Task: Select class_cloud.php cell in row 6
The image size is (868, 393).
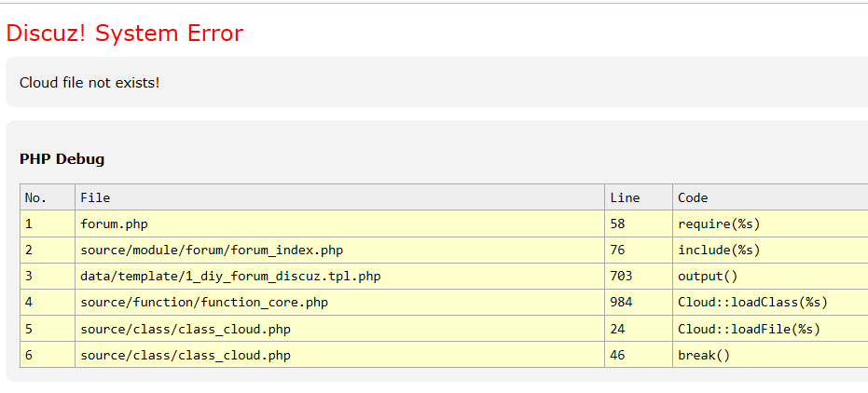Action: (186, 355)
